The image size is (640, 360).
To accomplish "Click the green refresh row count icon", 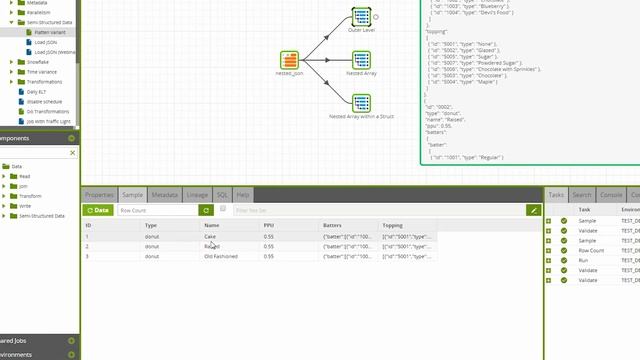I will 206,210.
